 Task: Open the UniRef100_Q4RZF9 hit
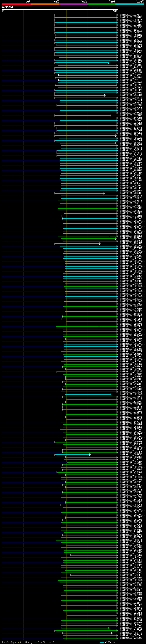point(131,213)
